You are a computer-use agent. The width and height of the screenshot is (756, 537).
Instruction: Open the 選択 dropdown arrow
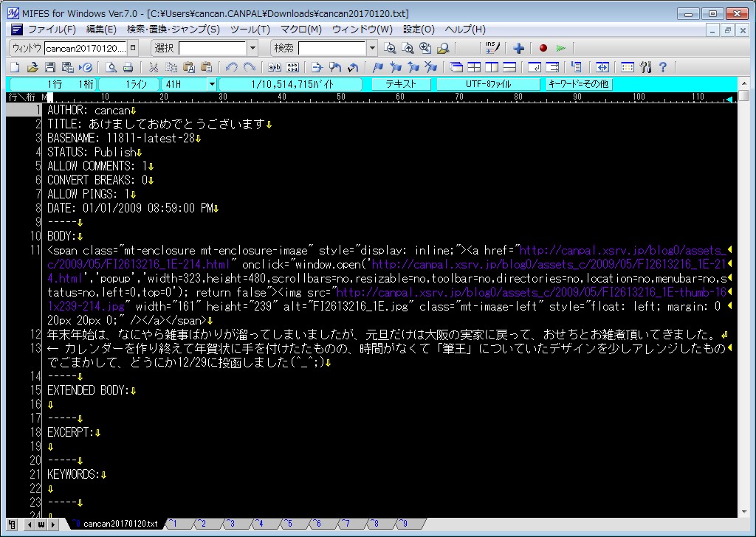click(x=252, y=48)
